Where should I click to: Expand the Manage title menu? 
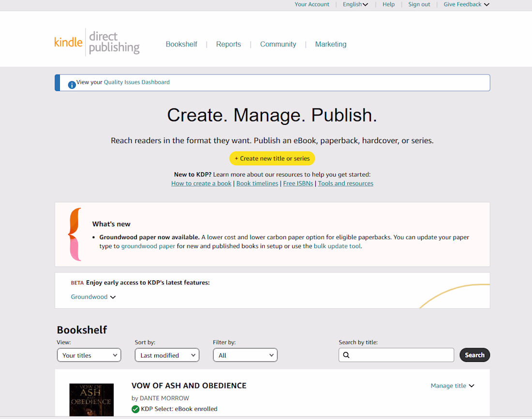[453, 386]
